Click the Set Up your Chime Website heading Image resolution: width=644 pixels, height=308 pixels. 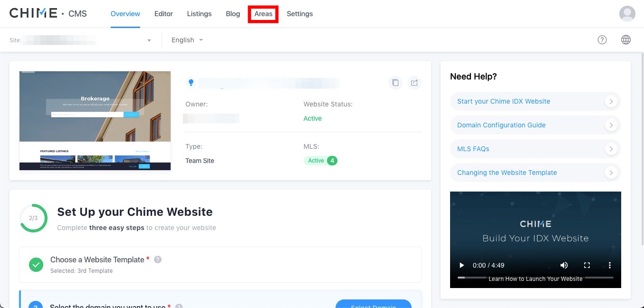[135, 212]
